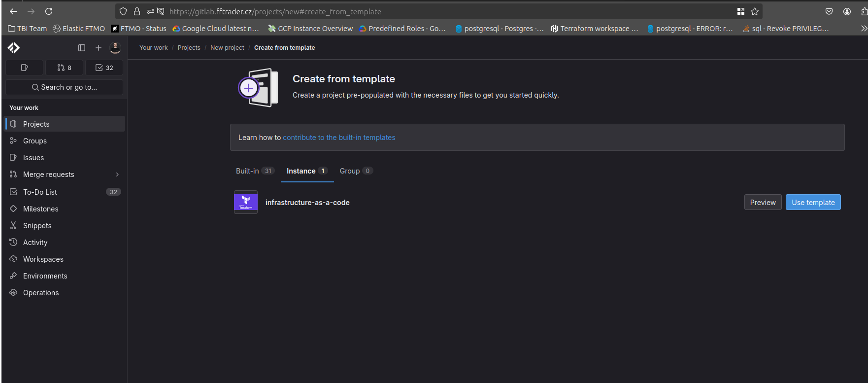Bookmark this page with the star icon
The width and height of the screenshot is (868, 383).
(x=755, y=11)
